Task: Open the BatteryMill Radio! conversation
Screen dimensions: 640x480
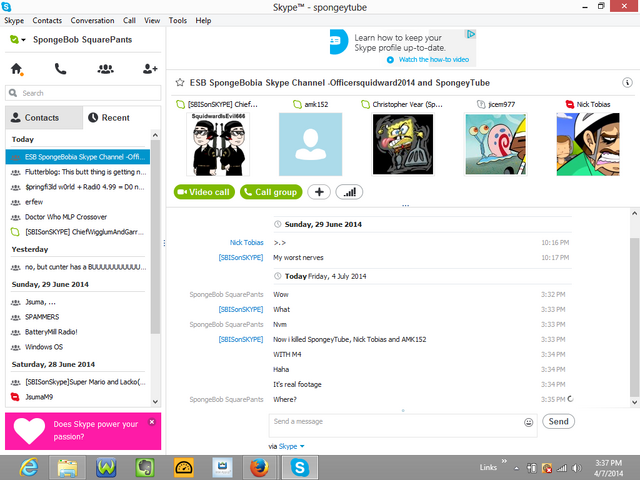Action: click(x=78, y=332)
